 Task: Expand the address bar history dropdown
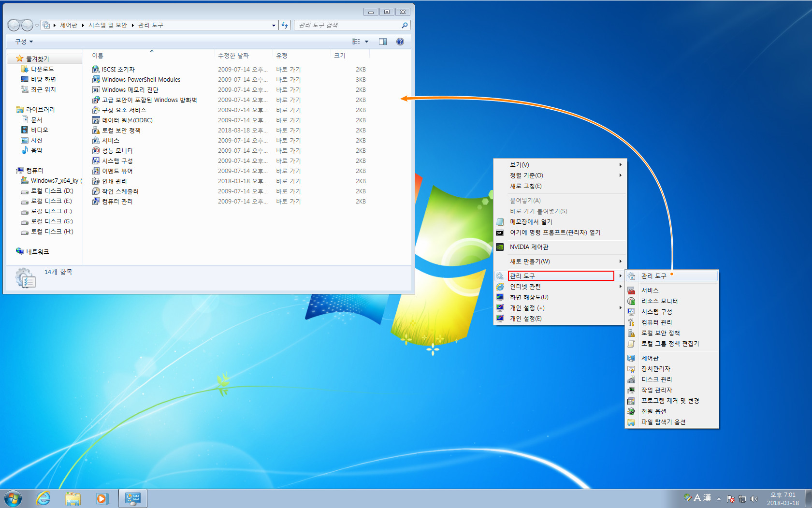(274, 25)
